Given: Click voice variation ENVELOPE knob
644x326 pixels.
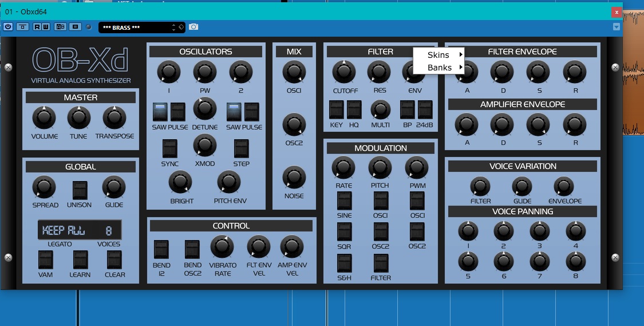Looking at the screenshot, I should (x=563, y=187).
